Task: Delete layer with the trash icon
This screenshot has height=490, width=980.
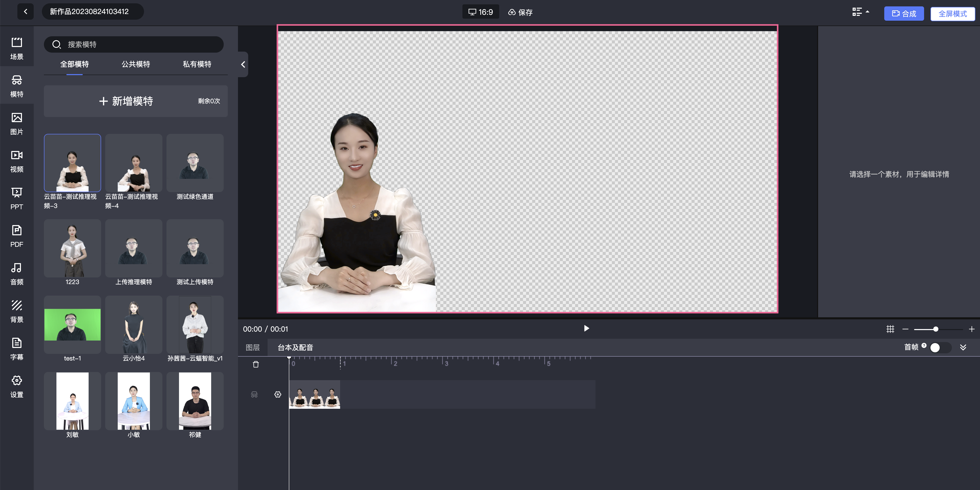Action: pyautogui.click(x=256, y=364)
